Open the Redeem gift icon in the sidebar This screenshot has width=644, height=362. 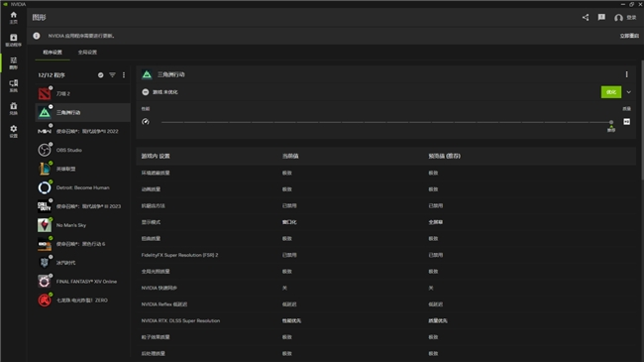[14, 109]
